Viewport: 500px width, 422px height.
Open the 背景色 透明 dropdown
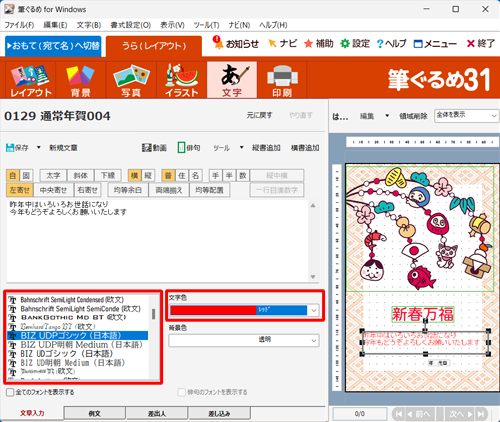point(244,340)
